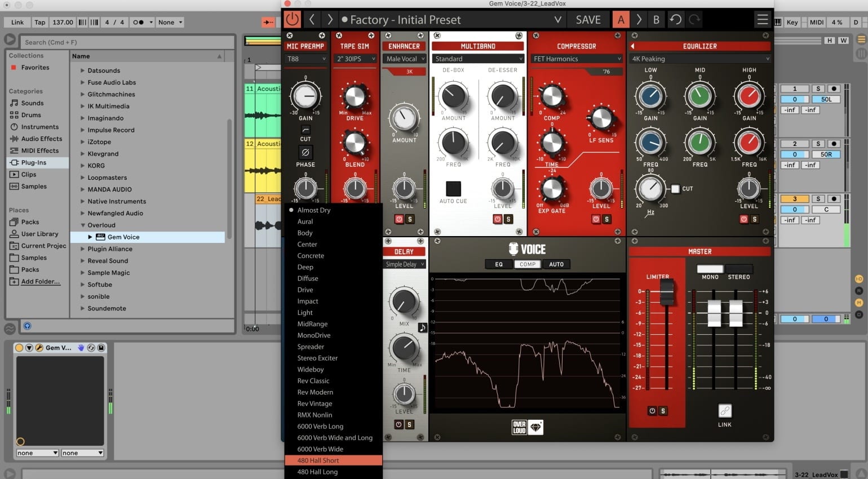Viewport: 868px width, 479px height.
Task: Open the MIDI Effects browser category
Action: [x=39, y=150]
